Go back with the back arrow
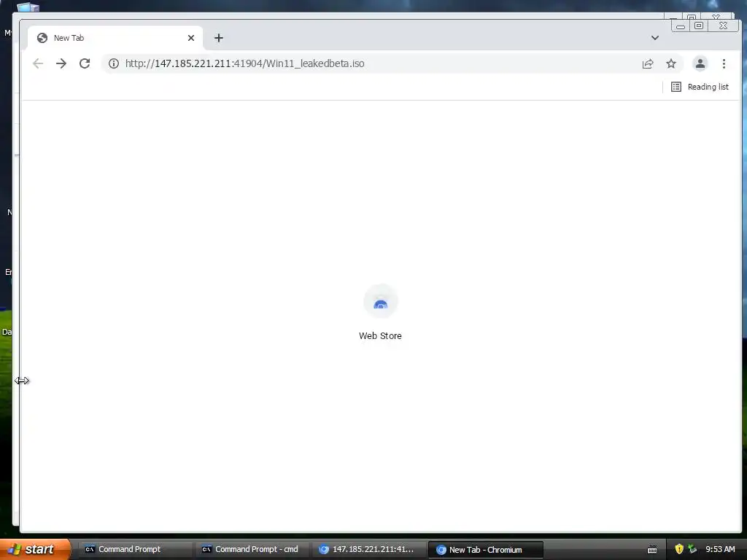The width and height of the screenshot is (747, 560). [x=38, y=64]
